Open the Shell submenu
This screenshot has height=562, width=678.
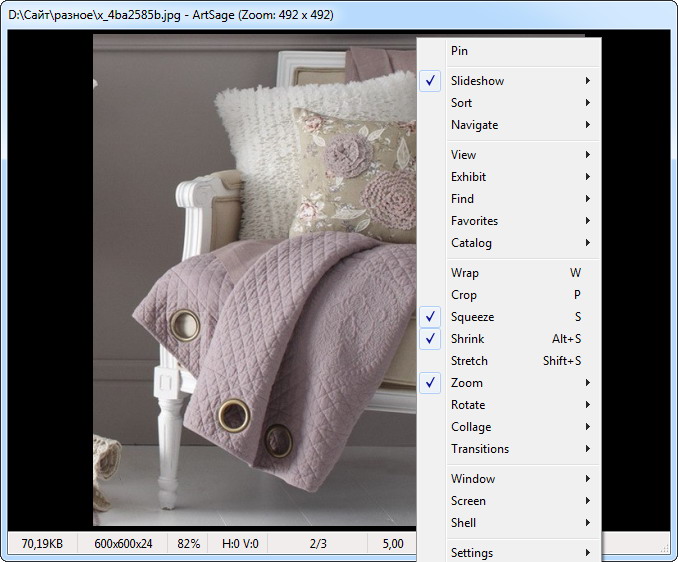(509, 523)
